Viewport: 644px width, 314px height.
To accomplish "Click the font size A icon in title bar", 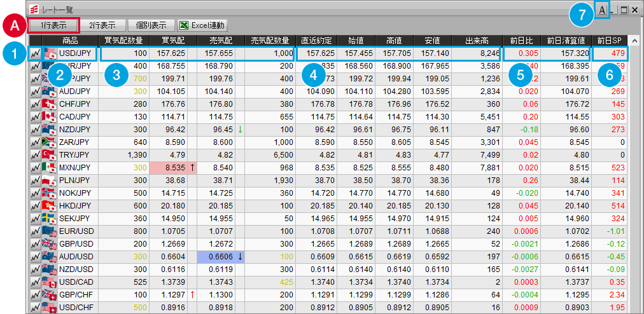I will pos(602,11).
